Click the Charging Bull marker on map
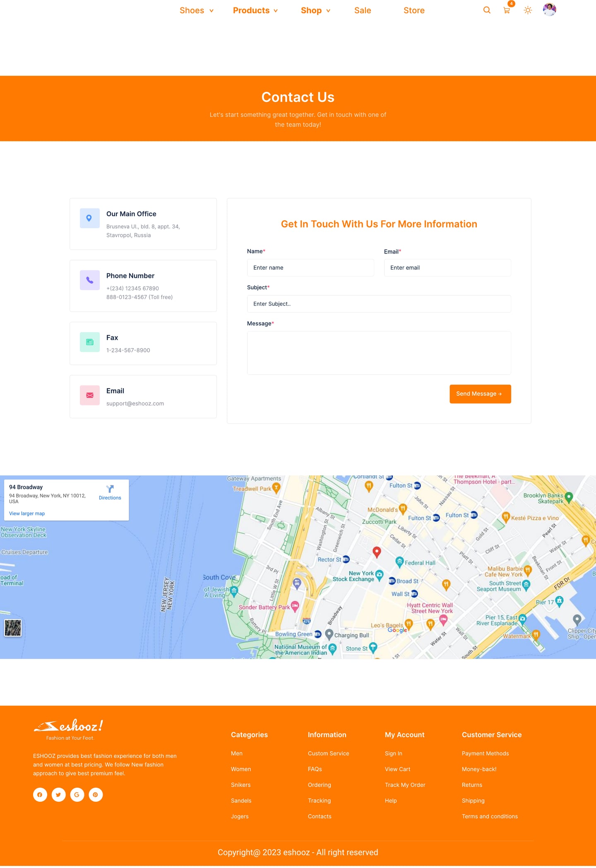This screenshot has width=596, height=868. click(329, 634)
